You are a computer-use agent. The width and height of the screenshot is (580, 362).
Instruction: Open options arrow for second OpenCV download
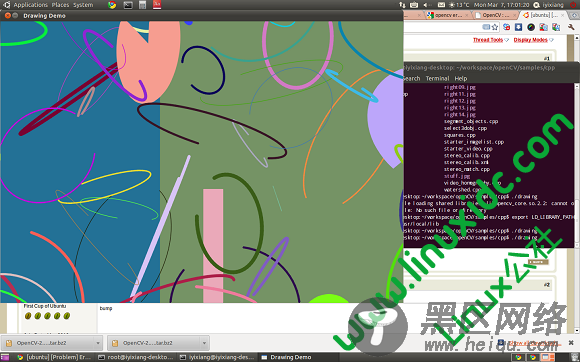[x=204, y=343]
